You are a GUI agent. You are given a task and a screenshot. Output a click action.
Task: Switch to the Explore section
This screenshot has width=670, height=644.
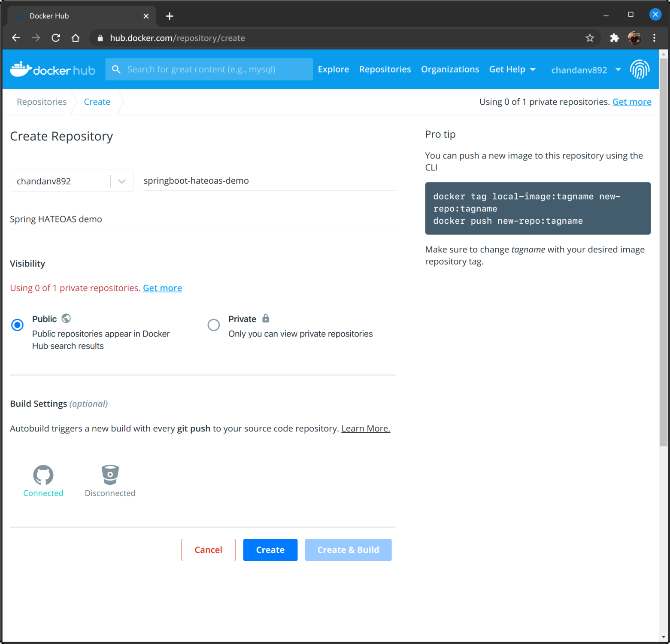click(333, 69)
